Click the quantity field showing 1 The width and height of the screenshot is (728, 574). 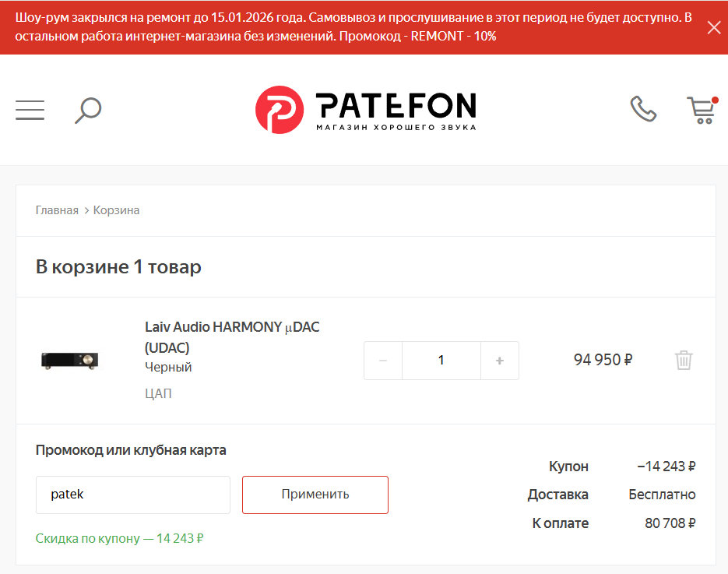click(x=441, y=361)
